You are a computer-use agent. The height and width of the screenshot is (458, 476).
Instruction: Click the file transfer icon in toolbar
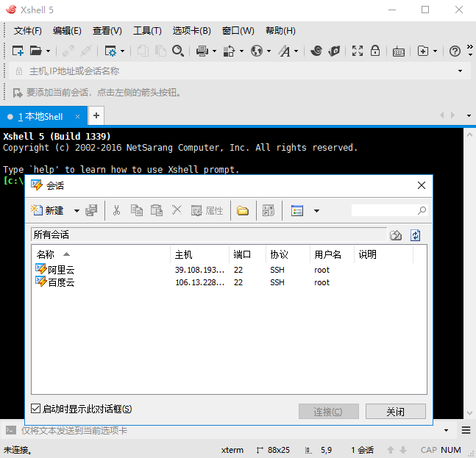(229, 51)
